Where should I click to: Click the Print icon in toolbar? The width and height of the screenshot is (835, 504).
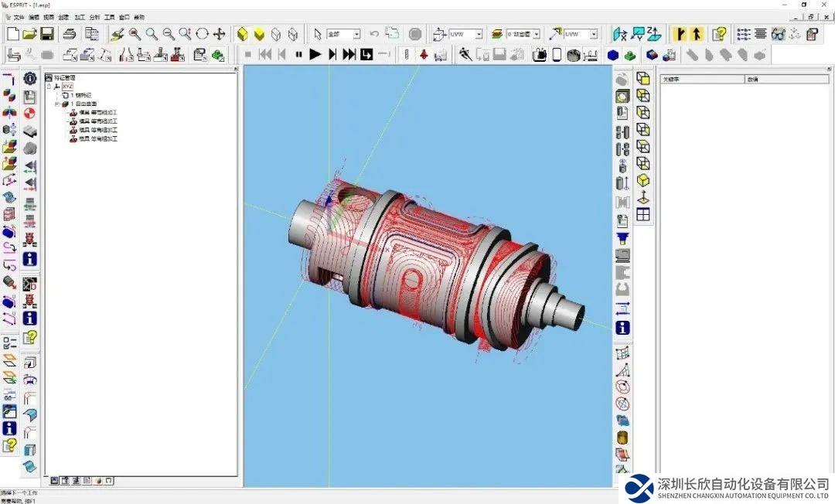(x=70, y=34)
